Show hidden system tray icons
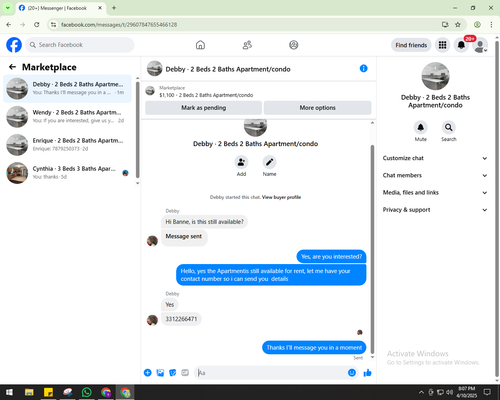500x400 pixels. pyautogui.click(x=421, y=392)
